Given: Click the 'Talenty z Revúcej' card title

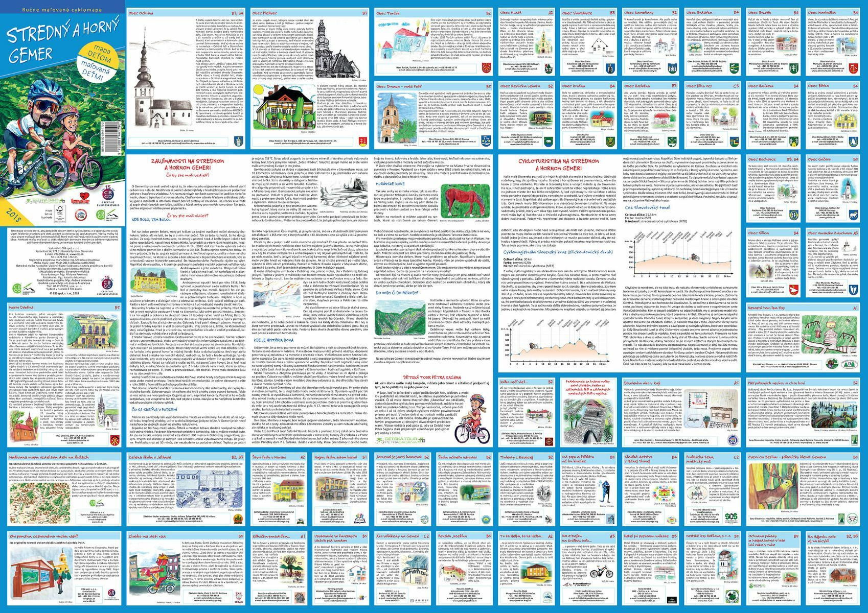Looking at the screenshot, I should tap(516, 457).
